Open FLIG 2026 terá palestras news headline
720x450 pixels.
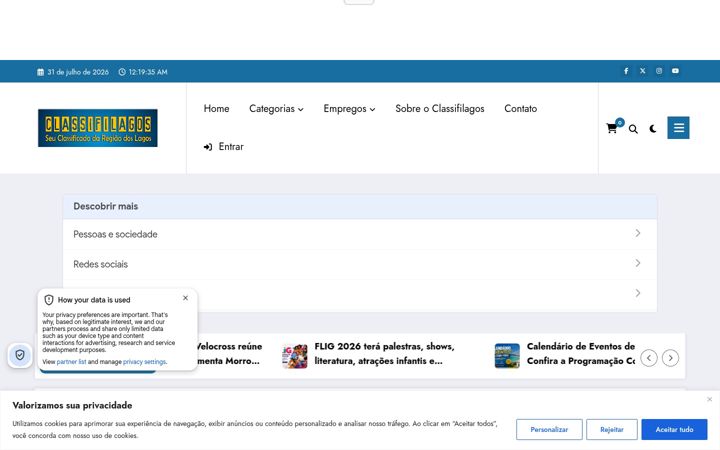click(384, 354)
